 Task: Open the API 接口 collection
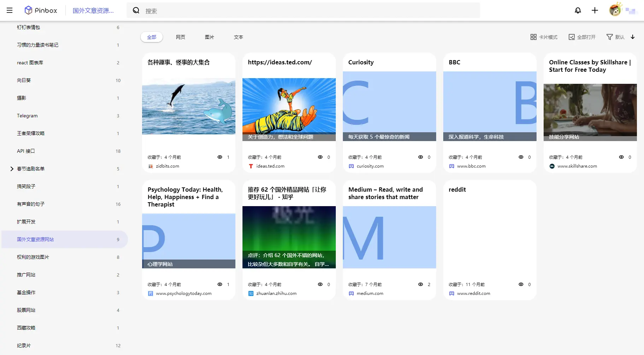[x=64, y=151]
